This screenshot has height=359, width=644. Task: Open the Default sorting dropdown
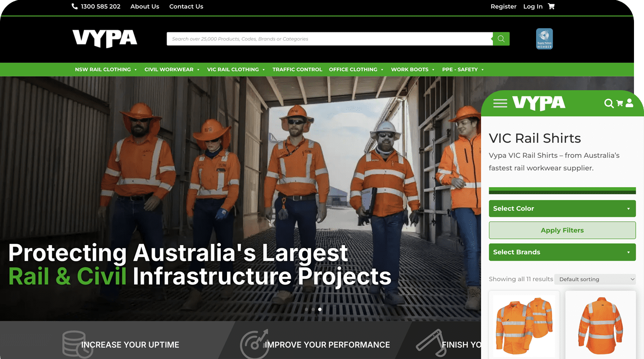click(596, 279)
